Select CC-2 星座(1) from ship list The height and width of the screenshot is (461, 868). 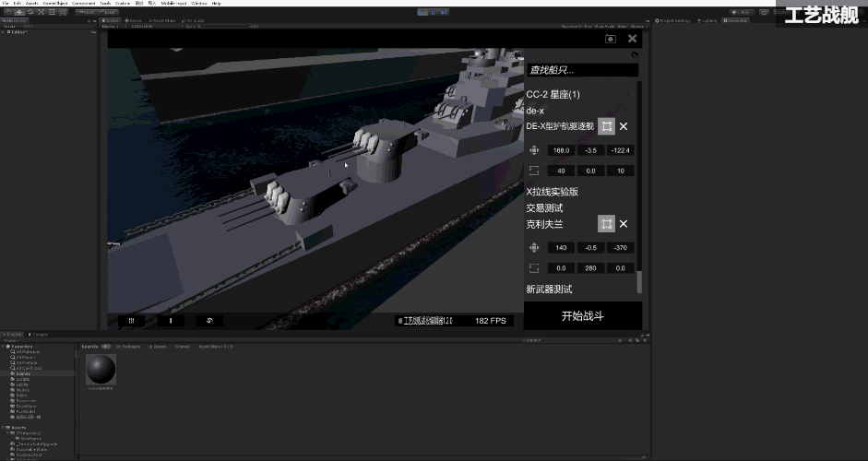pyautogui.click(x=553, y=95)
